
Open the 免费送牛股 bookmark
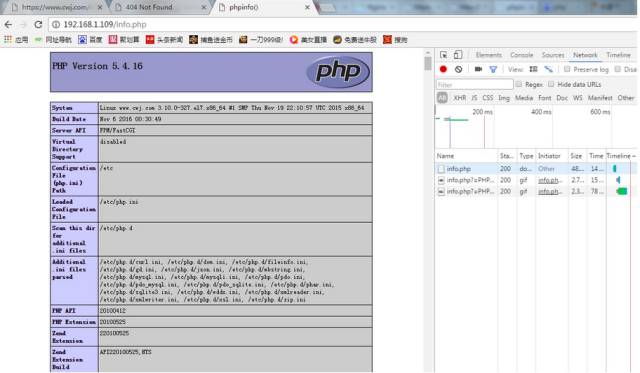coord(355,40)
